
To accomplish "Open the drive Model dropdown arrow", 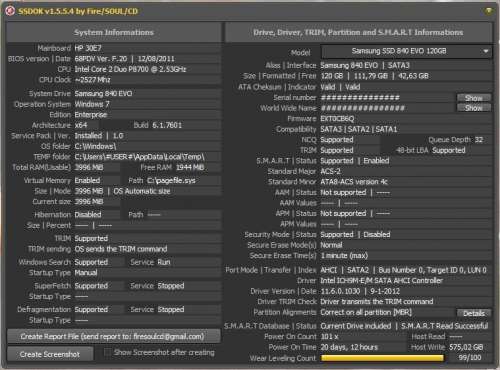I will point(486,51).
